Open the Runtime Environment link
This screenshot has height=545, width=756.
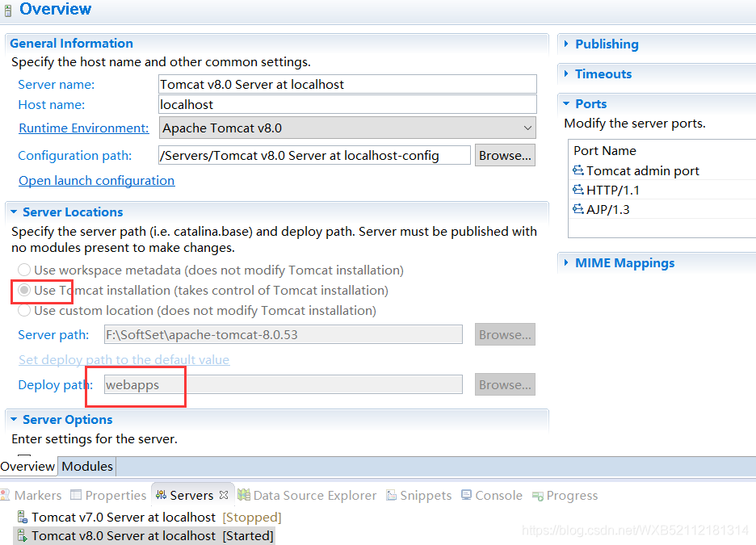[x=84, y=128]
